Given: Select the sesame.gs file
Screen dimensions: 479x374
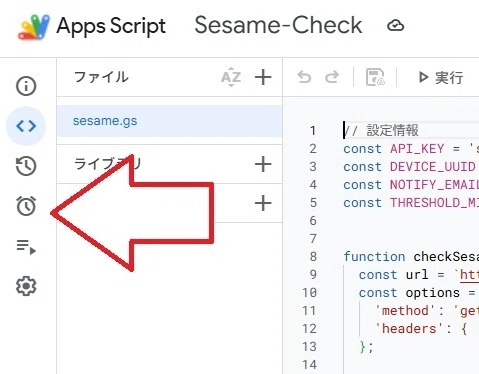Looking at the screenshot, I should pyautogui.click(x=170, y=121).
